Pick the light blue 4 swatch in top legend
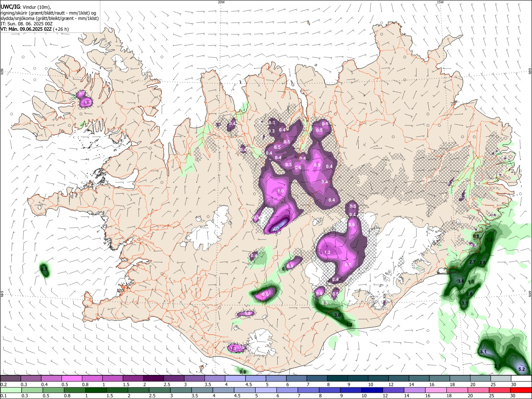This screenshot has height=399, width=532. click(x=235, y=379)
